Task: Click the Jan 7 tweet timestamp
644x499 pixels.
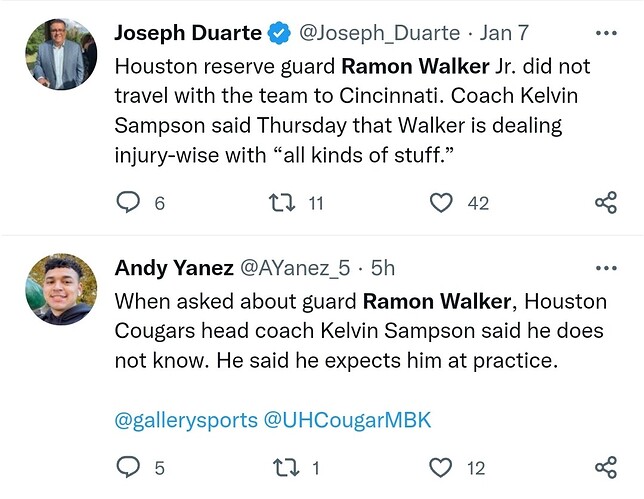Action: 505,33
